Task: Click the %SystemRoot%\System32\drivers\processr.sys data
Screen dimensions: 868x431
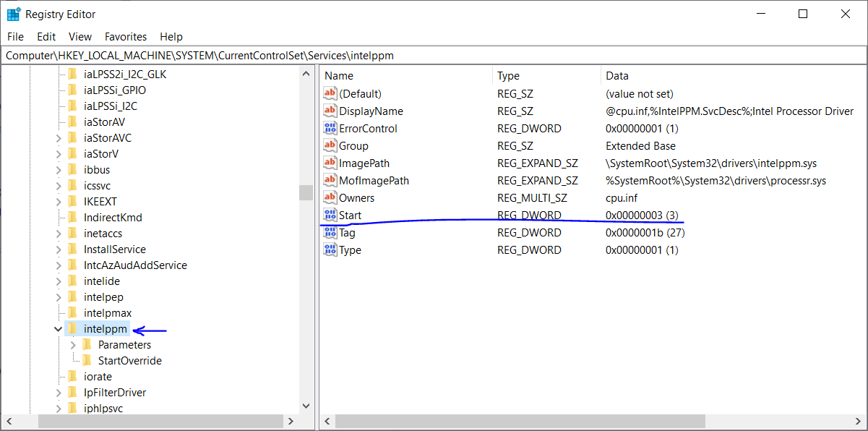Action: pyautogui.click(x=716, y=180)
